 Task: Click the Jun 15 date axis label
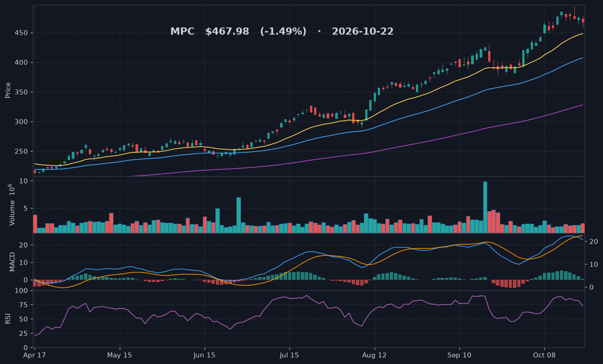205,355
